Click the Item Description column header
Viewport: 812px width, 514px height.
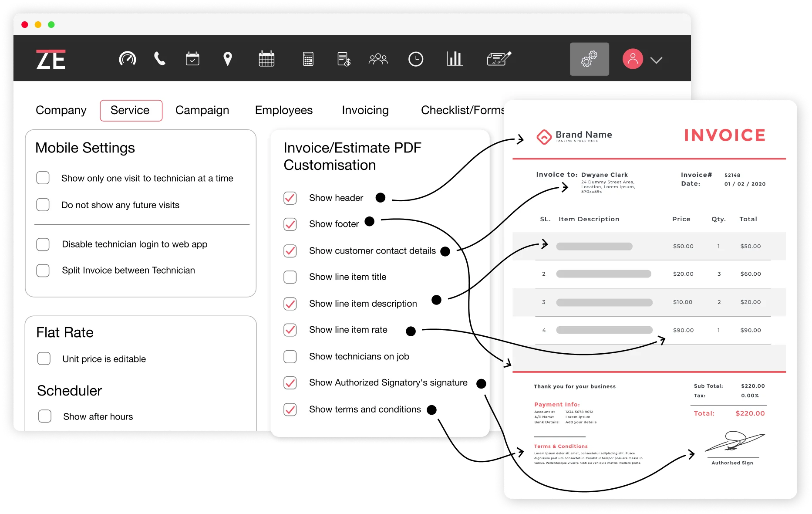pos(589,219)
